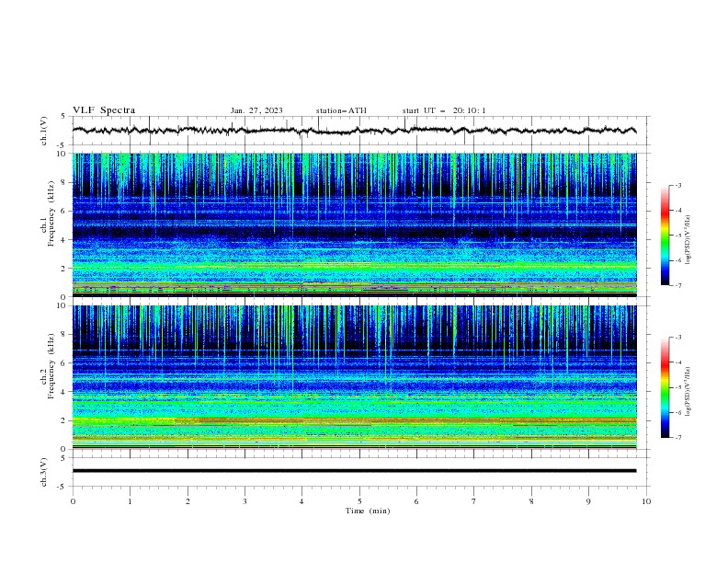Screen dimensions: 728x563
Task: Click the ch.2 color scale bar
Action: (665, 387)
